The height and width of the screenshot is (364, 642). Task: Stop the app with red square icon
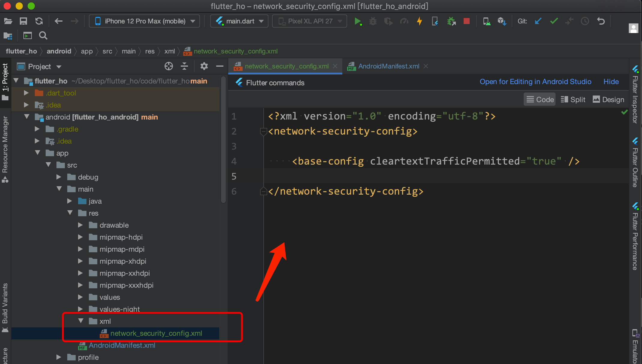coord(466,21)
